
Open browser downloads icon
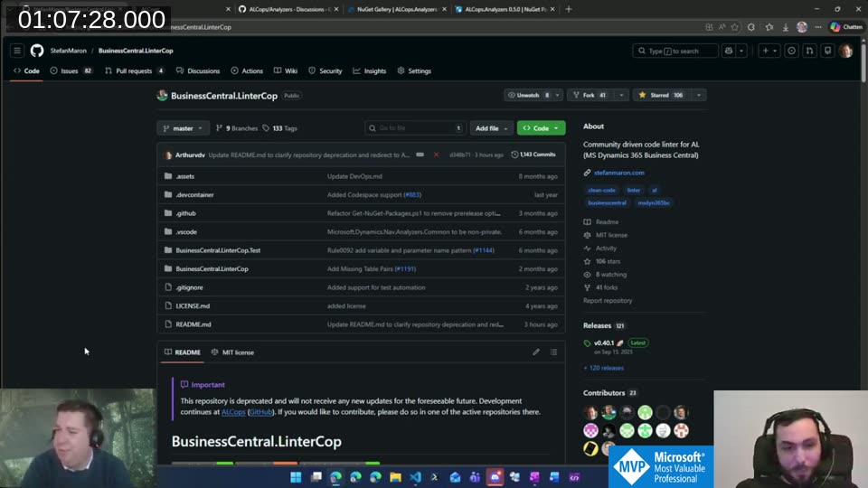tap(785, 27)
